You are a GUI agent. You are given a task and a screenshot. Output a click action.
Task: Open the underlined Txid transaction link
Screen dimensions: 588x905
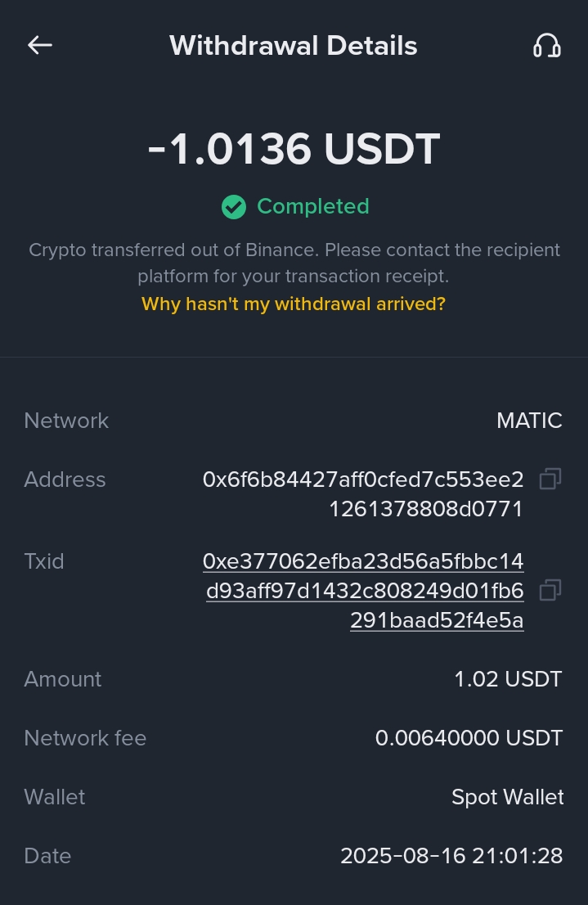pyautogui.click(x=365, y=591)
